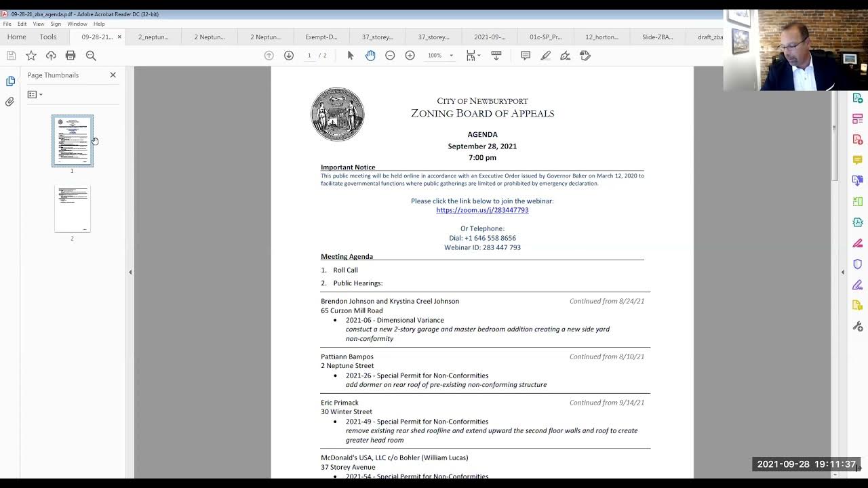Go to previous page arrow
The height and width of the screenshot is (488, 868).
(269, 56)
